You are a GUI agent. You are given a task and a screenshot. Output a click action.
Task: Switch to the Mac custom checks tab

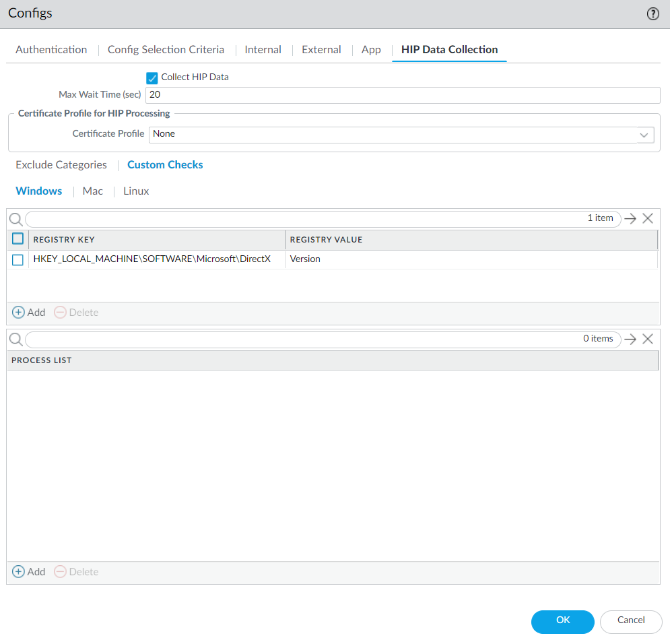pos(93,191)
